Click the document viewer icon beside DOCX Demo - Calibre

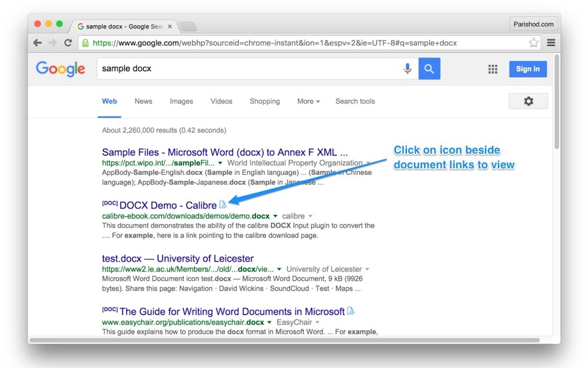click(x=223, y=205)
